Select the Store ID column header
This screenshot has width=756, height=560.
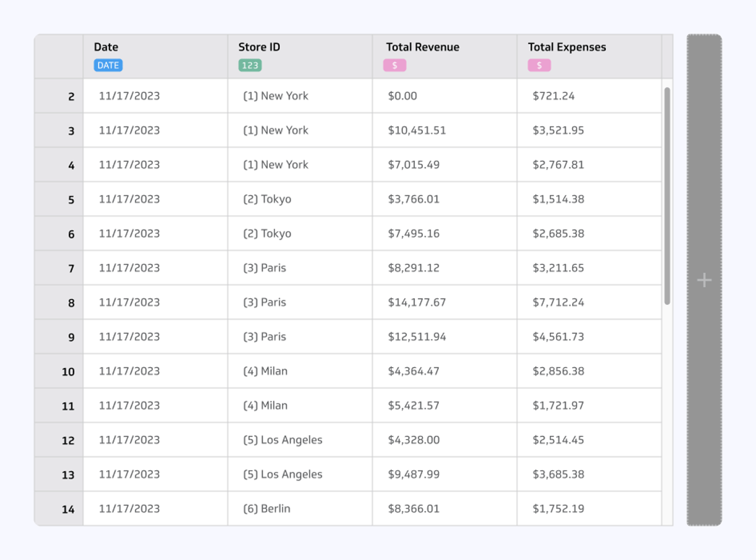[300, 57]
